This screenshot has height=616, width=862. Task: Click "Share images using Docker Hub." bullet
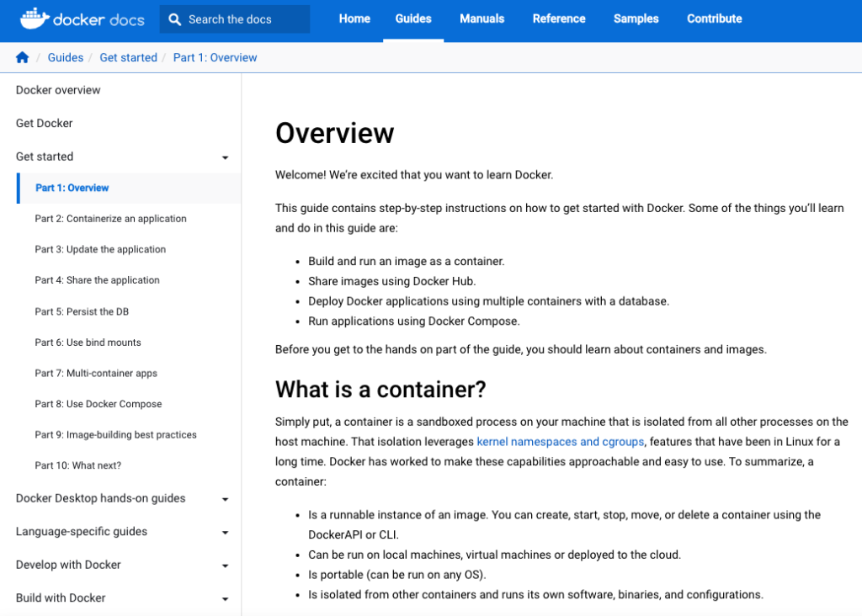pos(392,281)
